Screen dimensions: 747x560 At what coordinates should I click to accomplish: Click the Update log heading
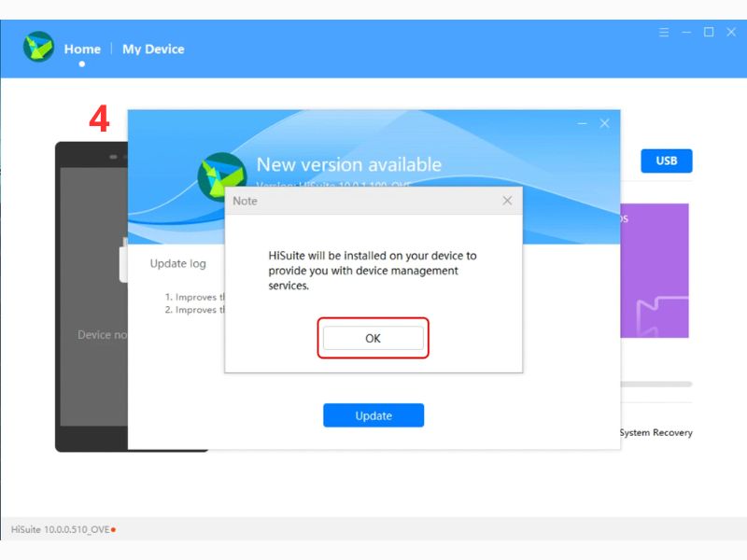(177, 263)
